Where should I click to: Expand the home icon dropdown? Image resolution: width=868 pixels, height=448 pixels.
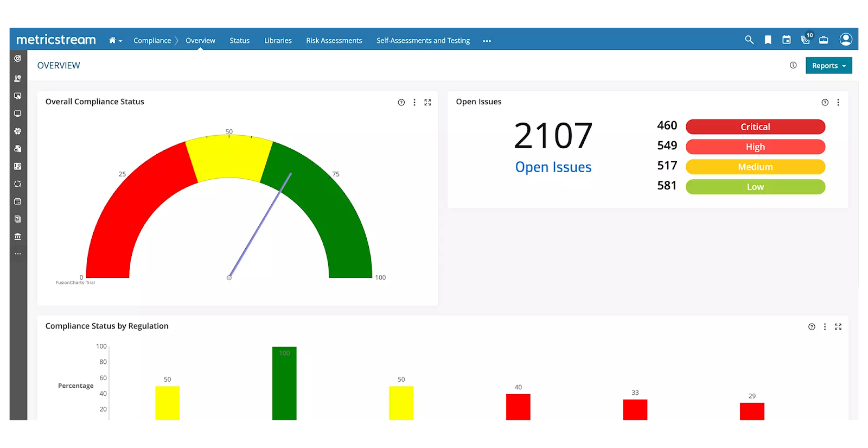coord(115,40)
